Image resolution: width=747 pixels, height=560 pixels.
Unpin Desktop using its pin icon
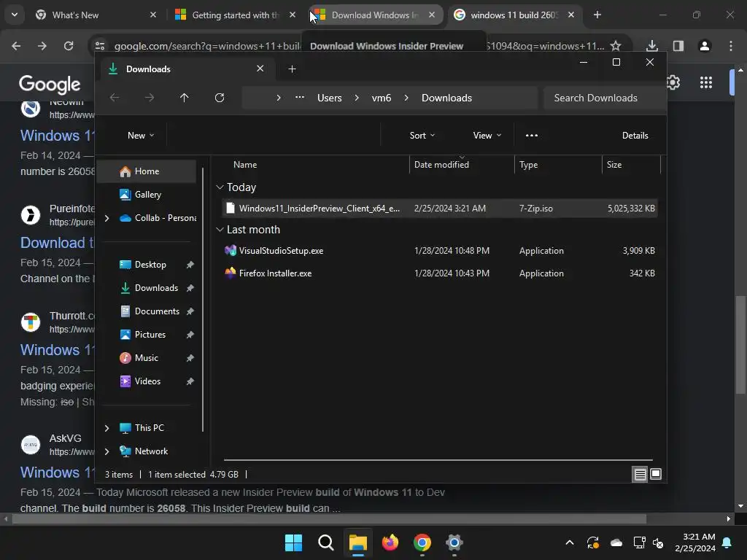click(x=190, y=265)
